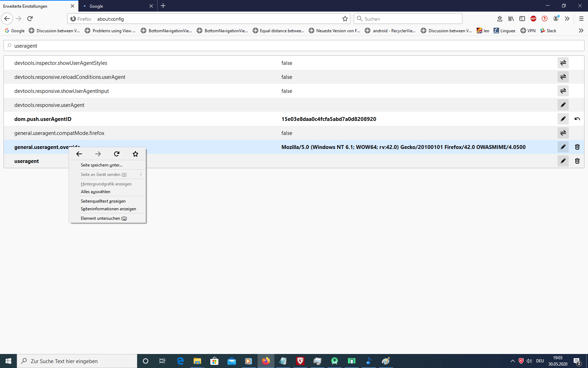The image size is (588, 368).
Task: Switch to the Google tab
Action: 116,6
